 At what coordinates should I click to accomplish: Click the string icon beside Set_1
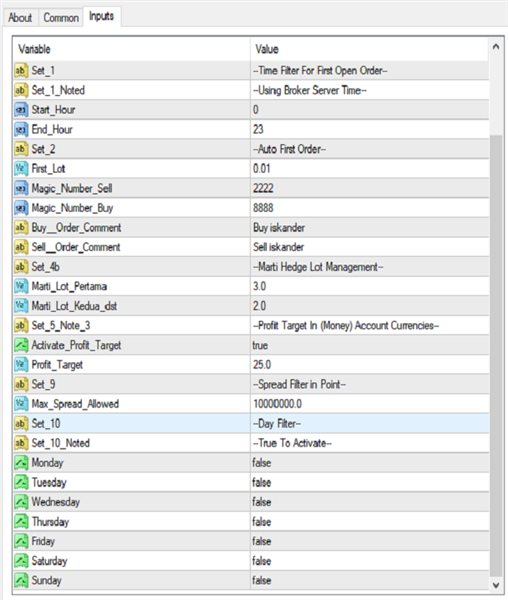[x=21, y=70]
